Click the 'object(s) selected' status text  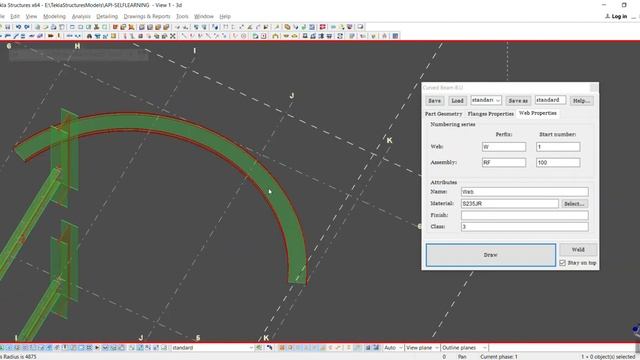[x=614, y=357]
